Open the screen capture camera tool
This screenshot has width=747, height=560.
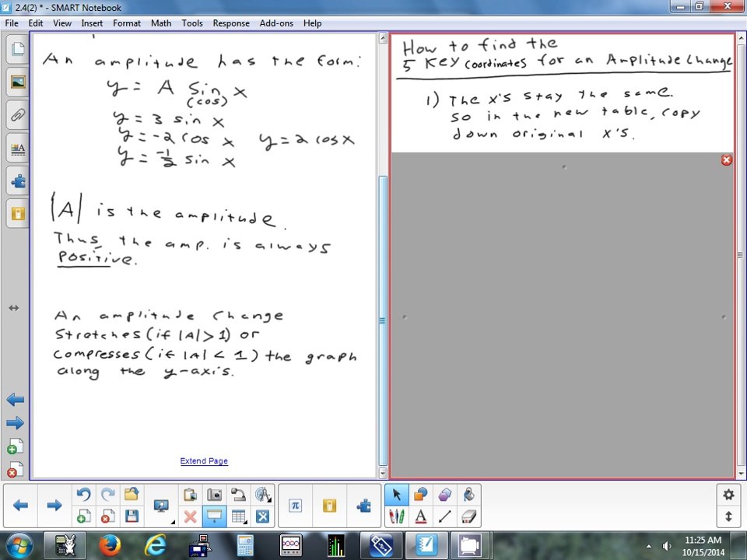coord(215,495)
